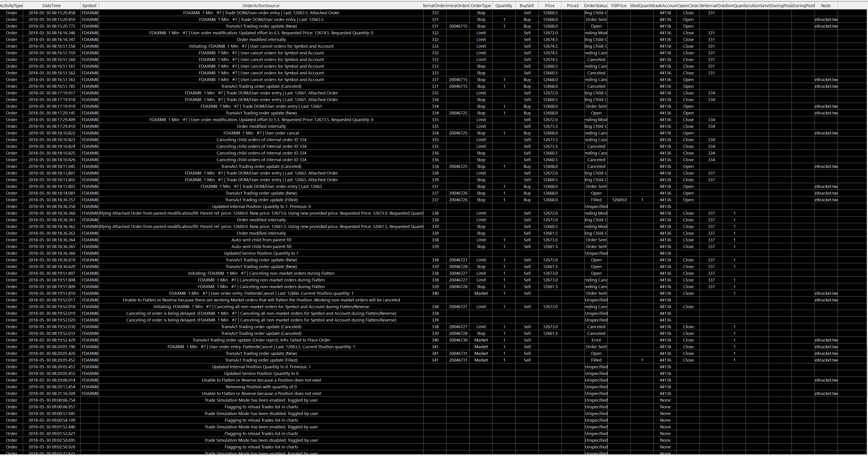Click the Price2 column header

pyautogui.click(x=573, y=6)
